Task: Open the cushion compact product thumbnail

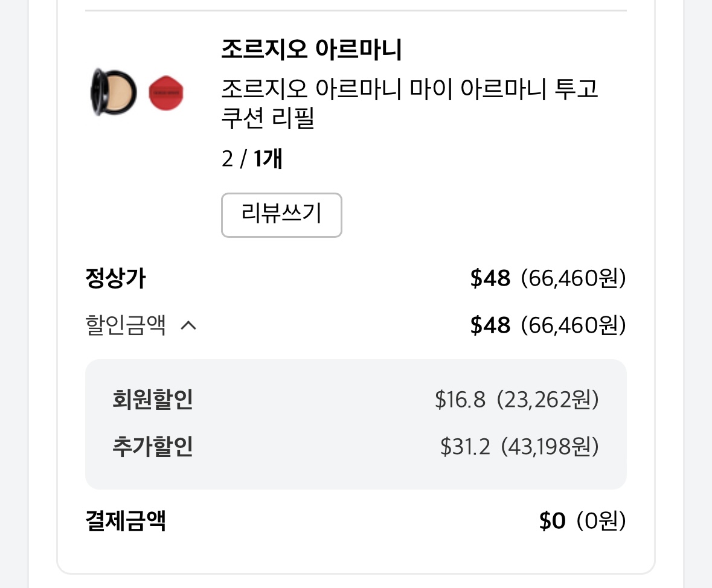Action: pyautogui.click(x=114, y=92)
